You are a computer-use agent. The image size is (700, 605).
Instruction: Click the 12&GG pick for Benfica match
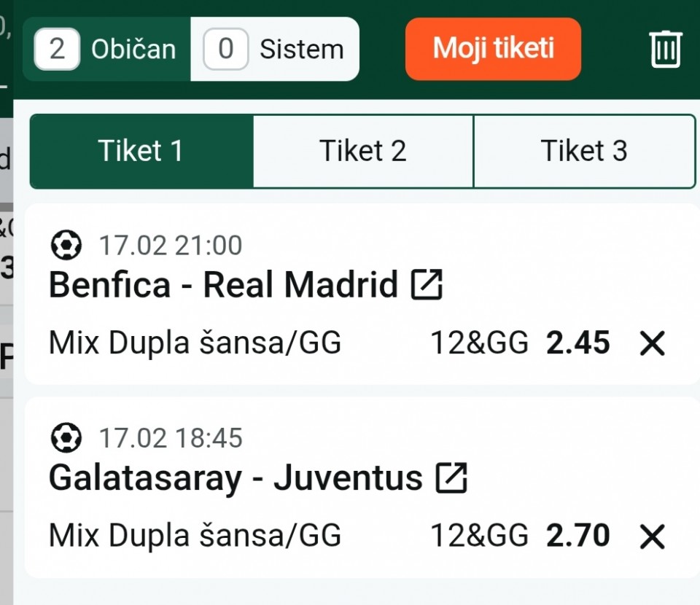coord(479,343)
